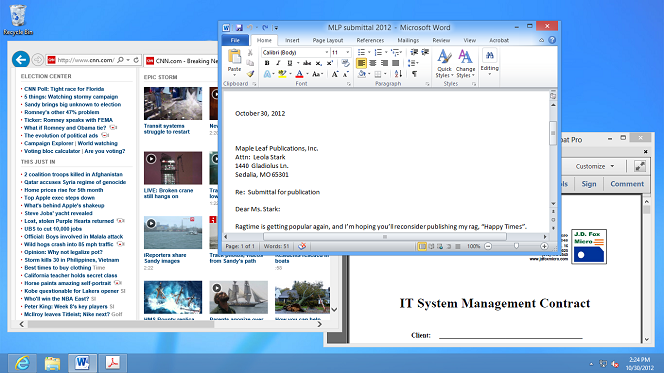Click the Clear Formatting icon
This screenshot has width=664, height=373.
[346, 63]
